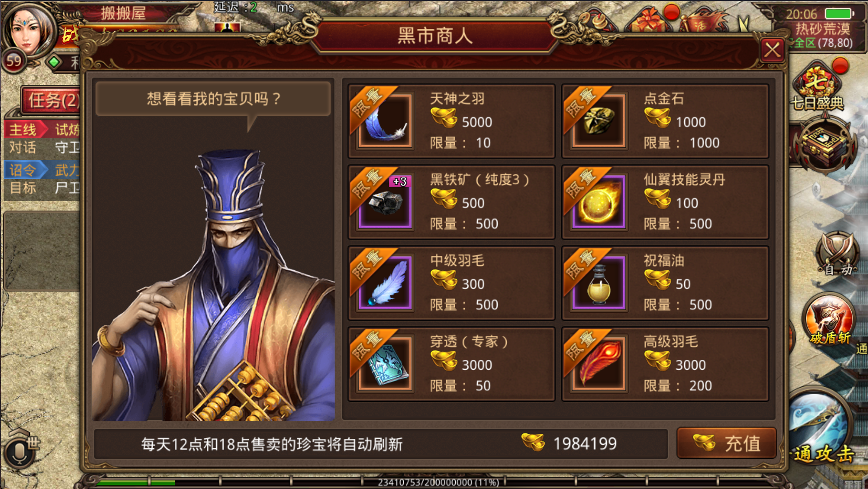Select the 天神之羽 feather item icon
This screenshot has height=489, width=868.
(385, 121)
